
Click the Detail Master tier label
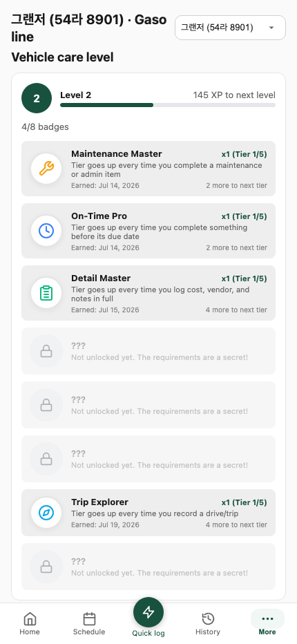point(245,279)
